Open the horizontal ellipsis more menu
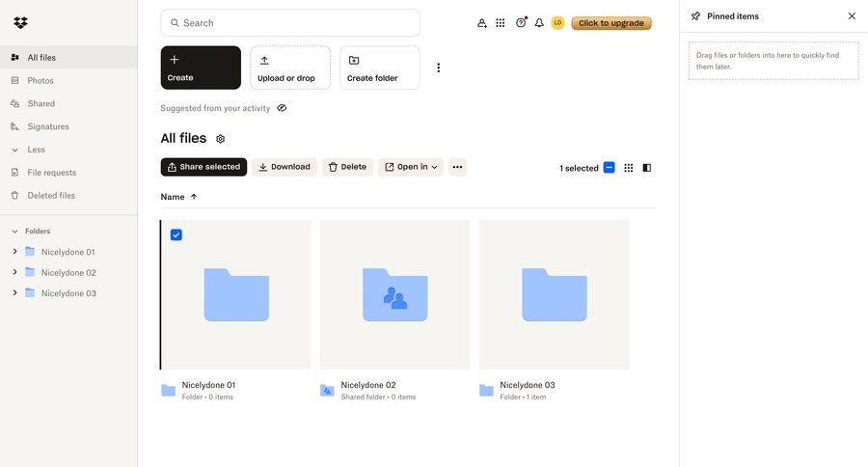 click(457, 167)
